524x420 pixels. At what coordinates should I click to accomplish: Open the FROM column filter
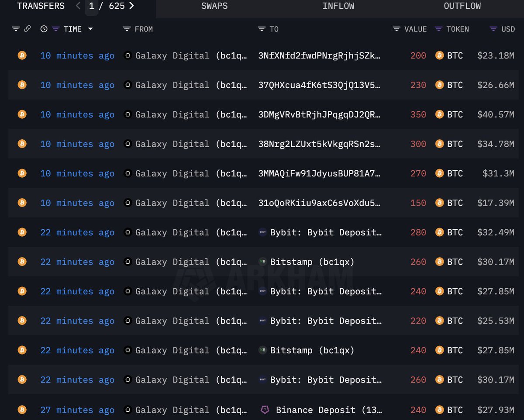point(127,29)
